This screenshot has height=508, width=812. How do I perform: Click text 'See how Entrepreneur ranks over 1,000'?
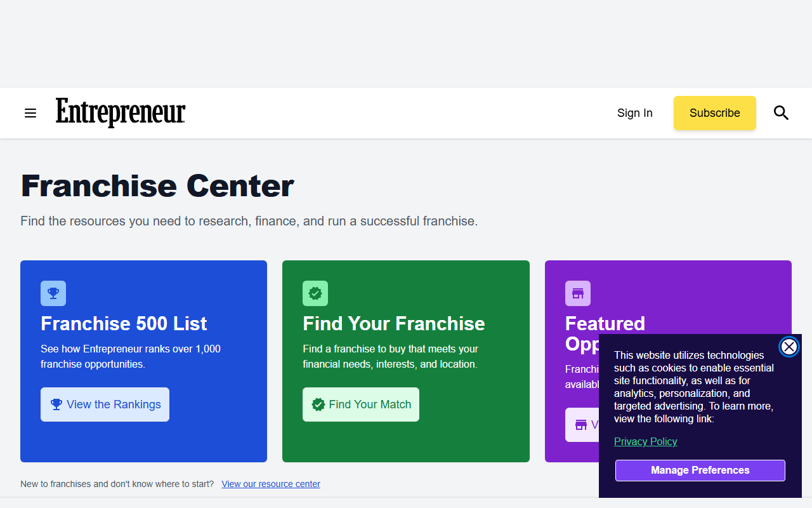131,349
